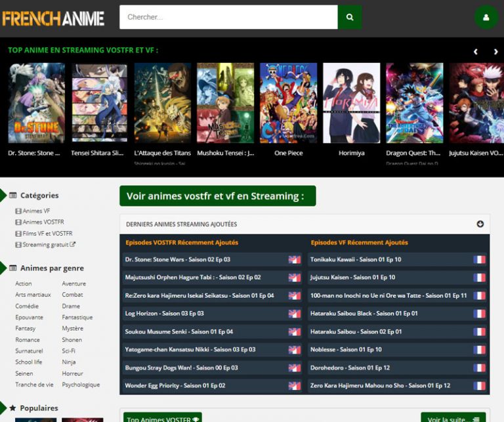This screenshot has width=504, height=422.
Task: Open the Animes VF category
Action: pyautogui.click(x=36, y=211)
